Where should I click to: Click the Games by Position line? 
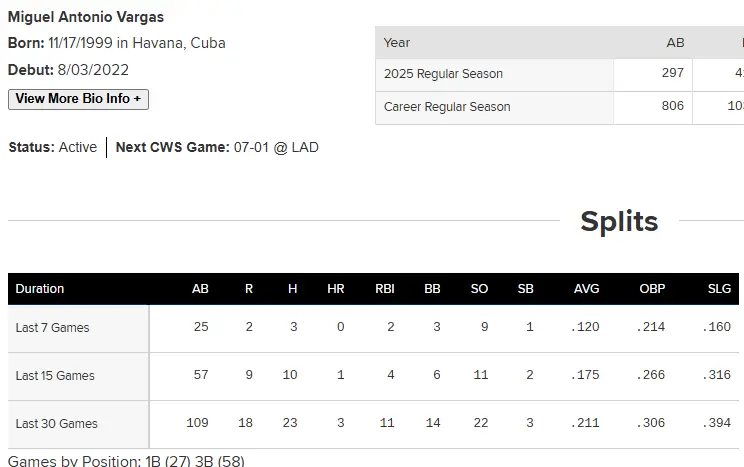(126, 460)
